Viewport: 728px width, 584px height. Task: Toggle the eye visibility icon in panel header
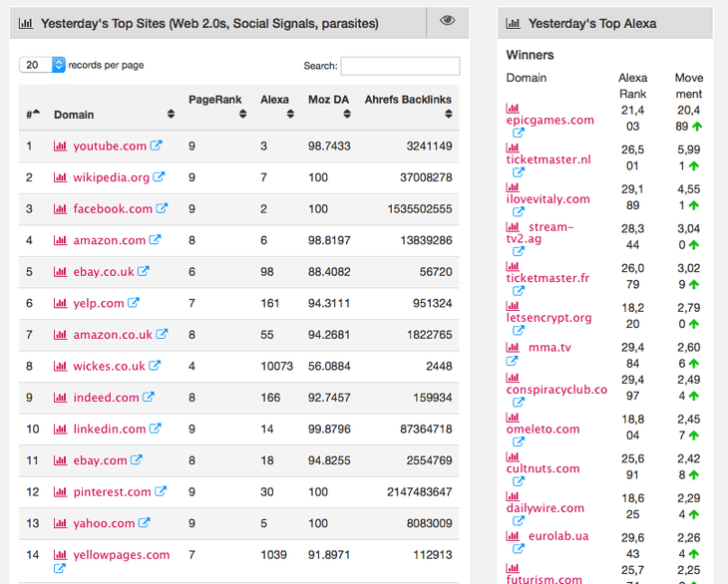tap(448, 21)
